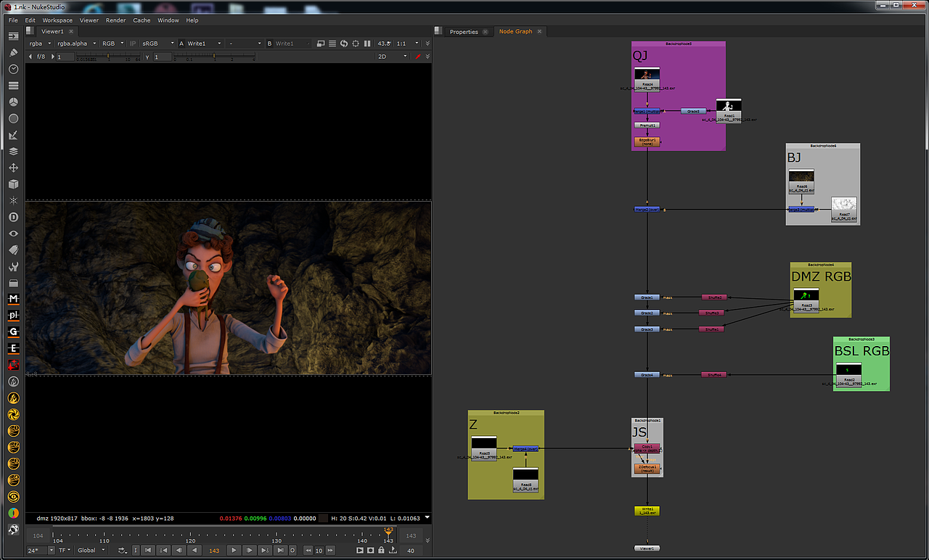Open the Color nodes wheel icon
Screen dimensions: 929x560
[x=13, y=102]
